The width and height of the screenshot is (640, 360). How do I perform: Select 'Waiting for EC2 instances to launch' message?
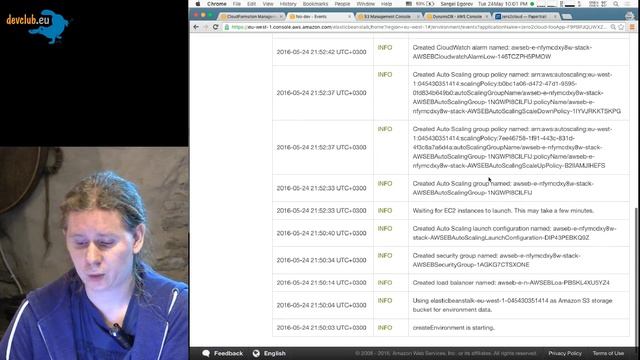coord(503,211)
